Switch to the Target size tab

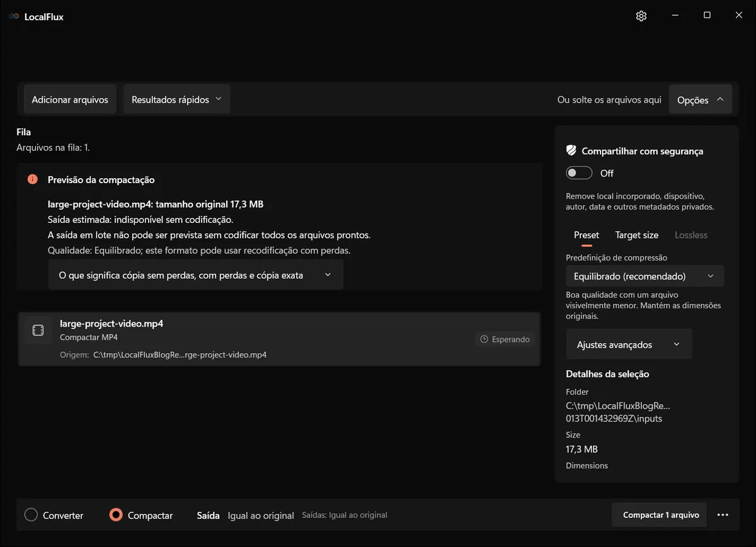636,235
